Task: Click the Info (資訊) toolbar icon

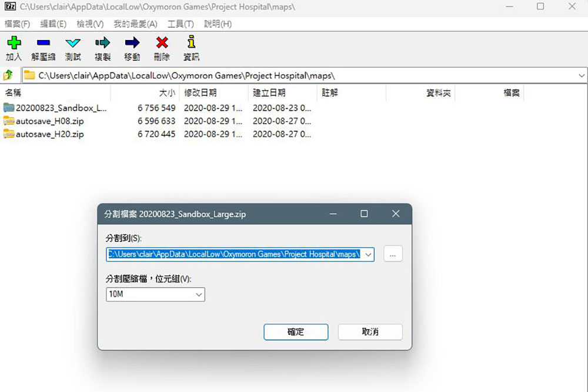Action: [x=191, y=43]
